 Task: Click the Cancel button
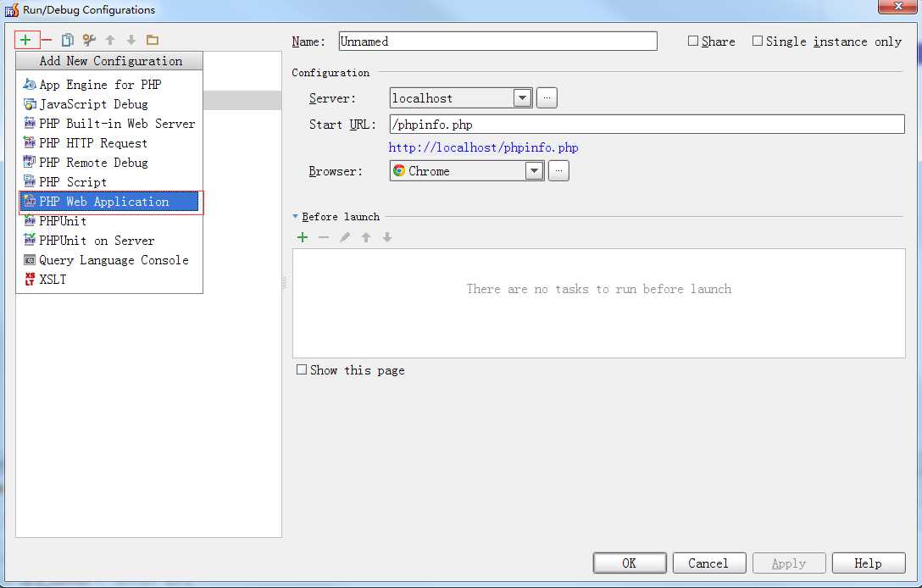(x=709, y=563)
